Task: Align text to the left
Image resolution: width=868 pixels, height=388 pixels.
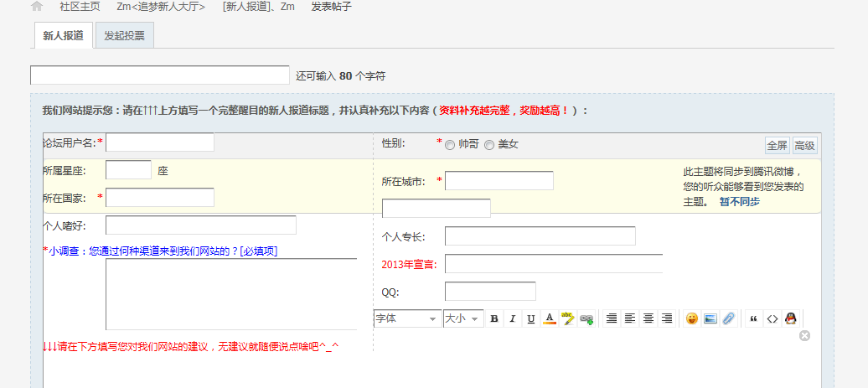Action: 630,318
